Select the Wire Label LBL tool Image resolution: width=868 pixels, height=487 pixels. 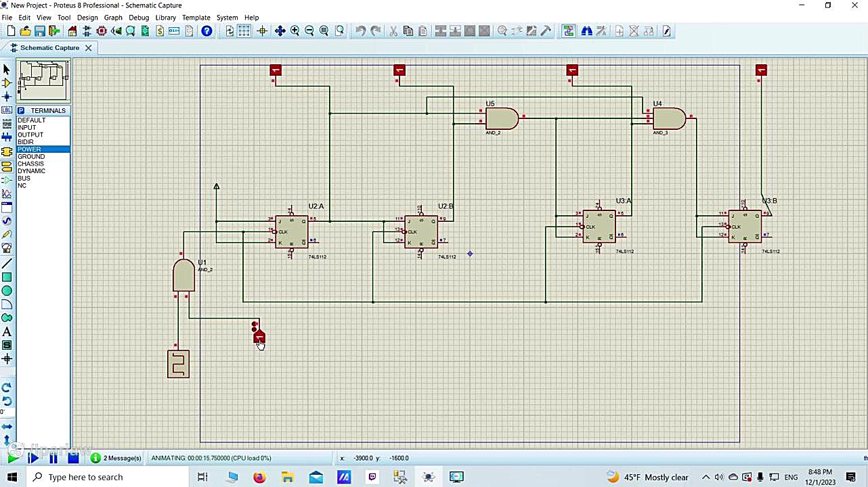(x=7, y=110)
